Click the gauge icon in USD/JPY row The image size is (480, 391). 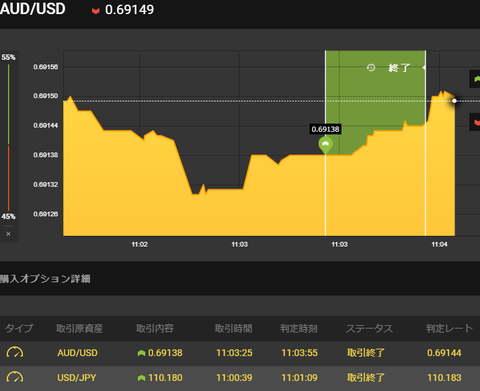[15, 377]
